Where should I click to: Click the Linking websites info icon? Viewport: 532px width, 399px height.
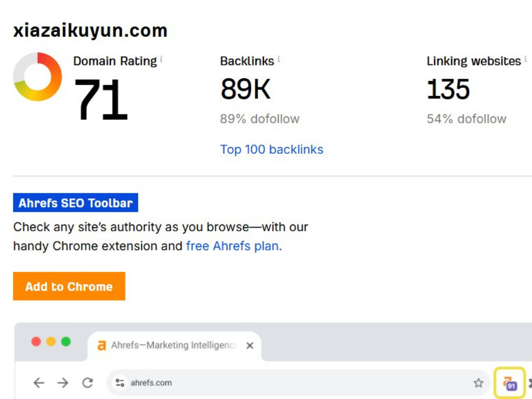[525, 60]
